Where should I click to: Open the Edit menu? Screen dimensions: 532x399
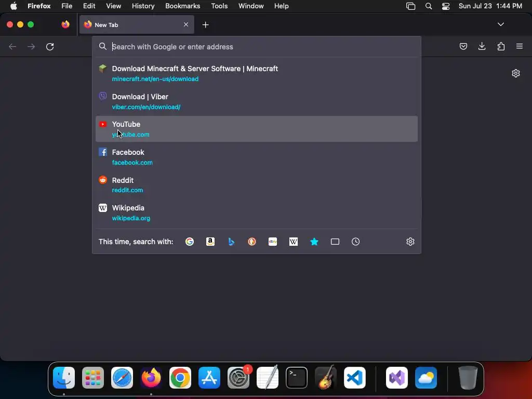(x=89, y=6)
